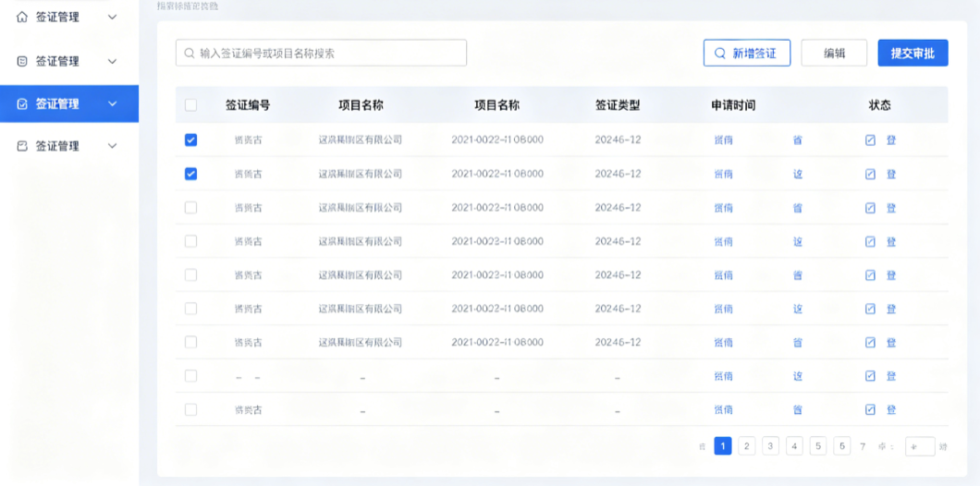
Task: Click the magnifier icon on 新增签证 button
Action: point(720,53)
